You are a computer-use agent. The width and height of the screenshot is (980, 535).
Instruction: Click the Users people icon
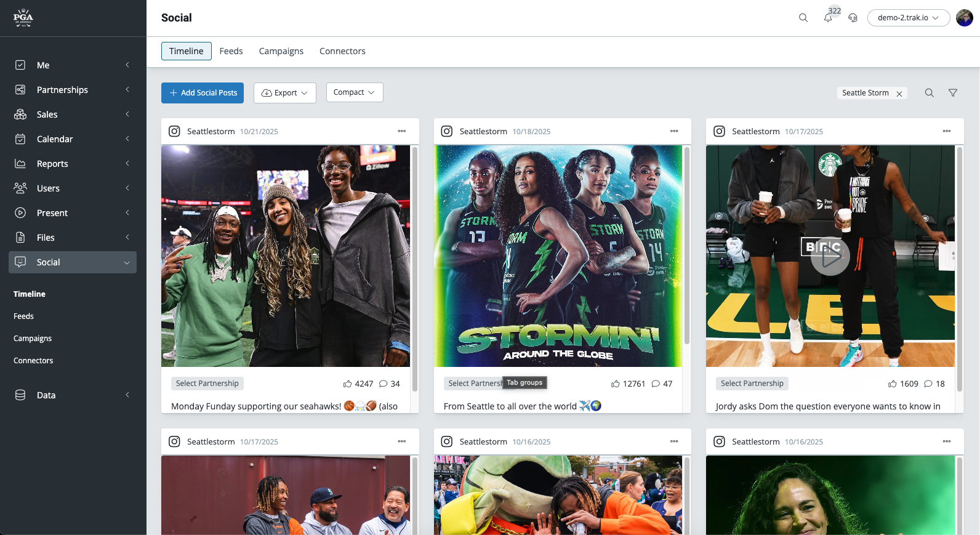click(x=20, y=188)
